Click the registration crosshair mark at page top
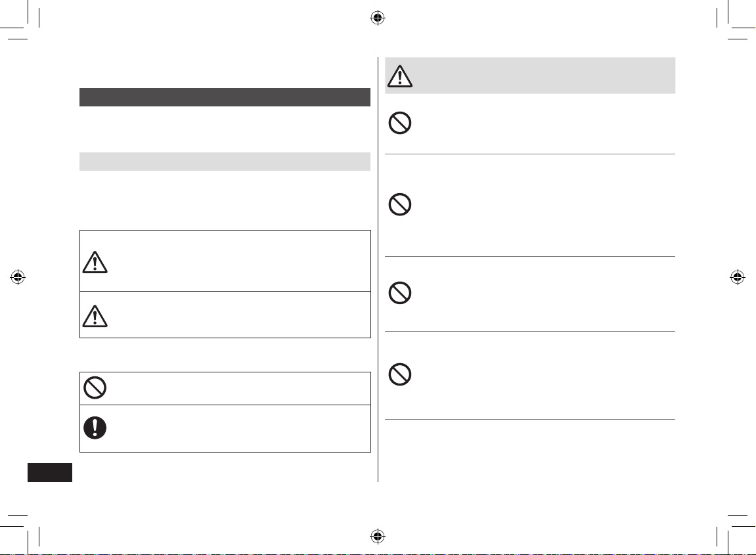The image size is (756, 555). point(378,18)
